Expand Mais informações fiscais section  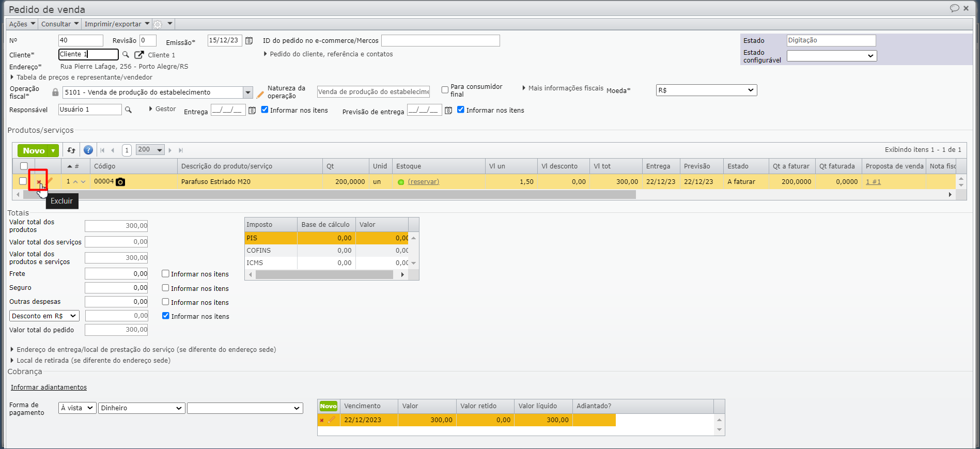coord(563,88)
